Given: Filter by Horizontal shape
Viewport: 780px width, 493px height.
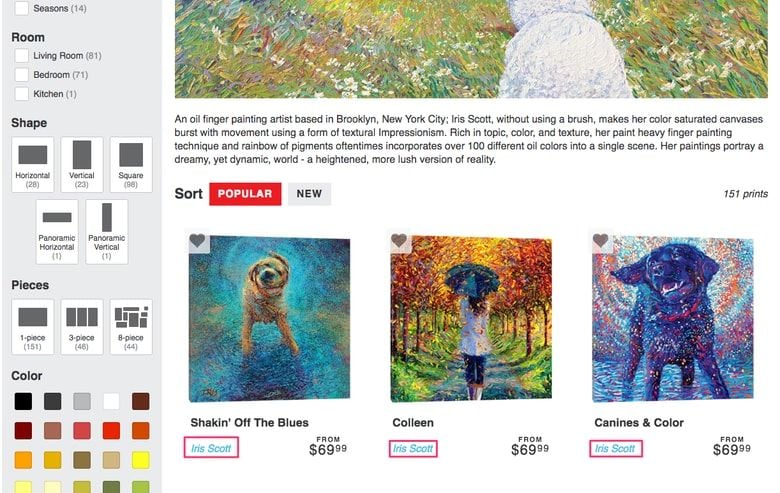Looking at the screenshot, I should point(32,165).
